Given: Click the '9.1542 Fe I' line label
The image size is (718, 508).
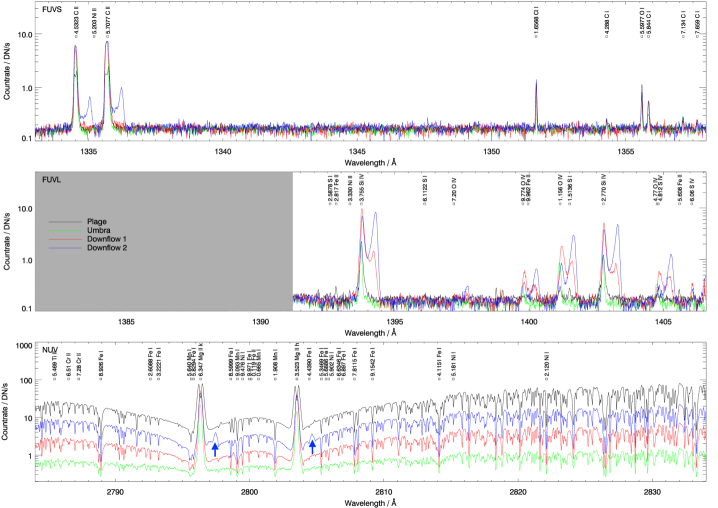Looking at the screenshot, I should (373, 364).
